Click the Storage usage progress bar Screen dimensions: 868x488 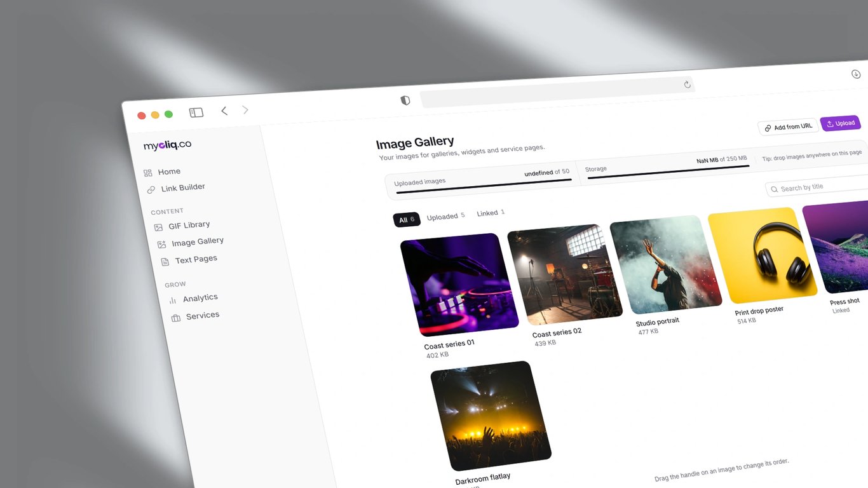[x=668, y=172]
